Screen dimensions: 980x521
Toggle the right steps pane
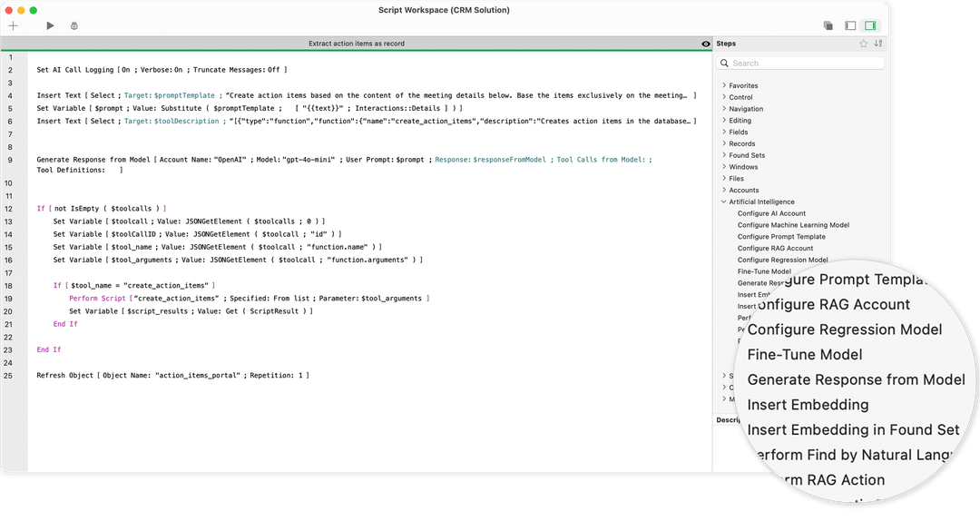pyautogui.click(x=870, y=26)
